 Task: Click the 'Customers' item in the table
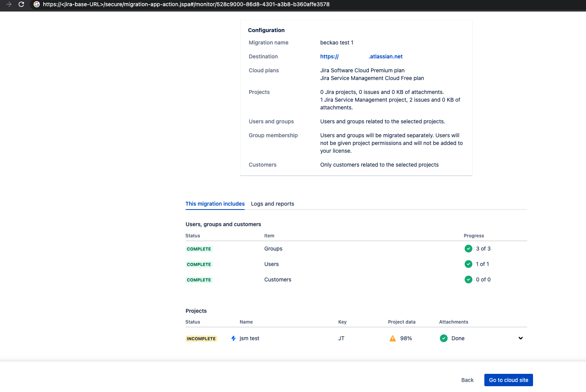[x=278, y=280]
